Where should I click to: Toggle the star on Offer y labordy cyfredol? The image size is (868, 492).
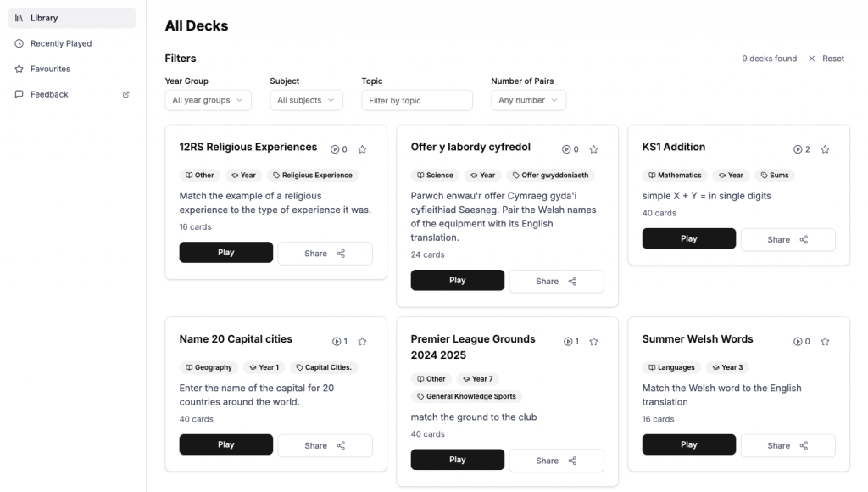click(593, 148)
